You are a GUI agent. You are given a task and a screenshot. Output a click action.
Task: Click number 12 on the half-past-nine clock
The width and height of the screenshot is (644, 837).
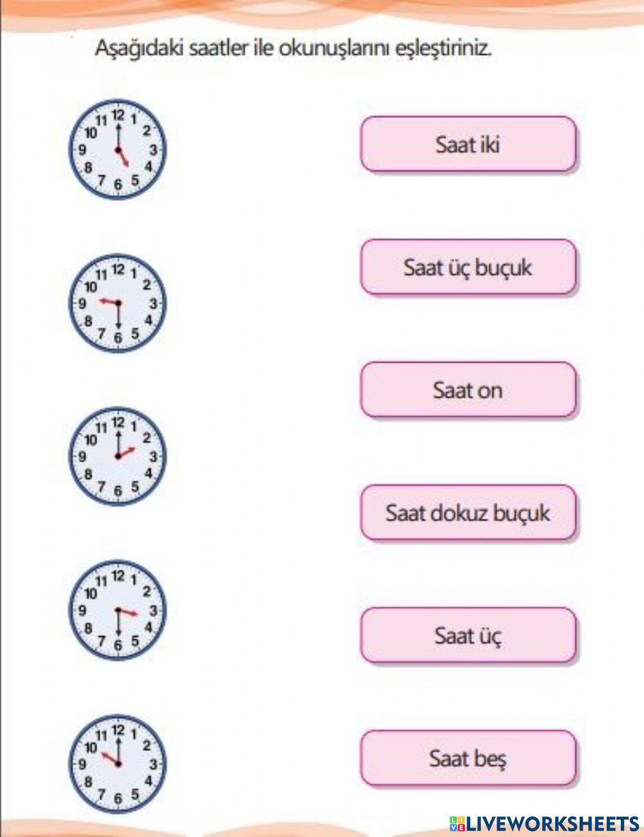[x=118, y=268]
